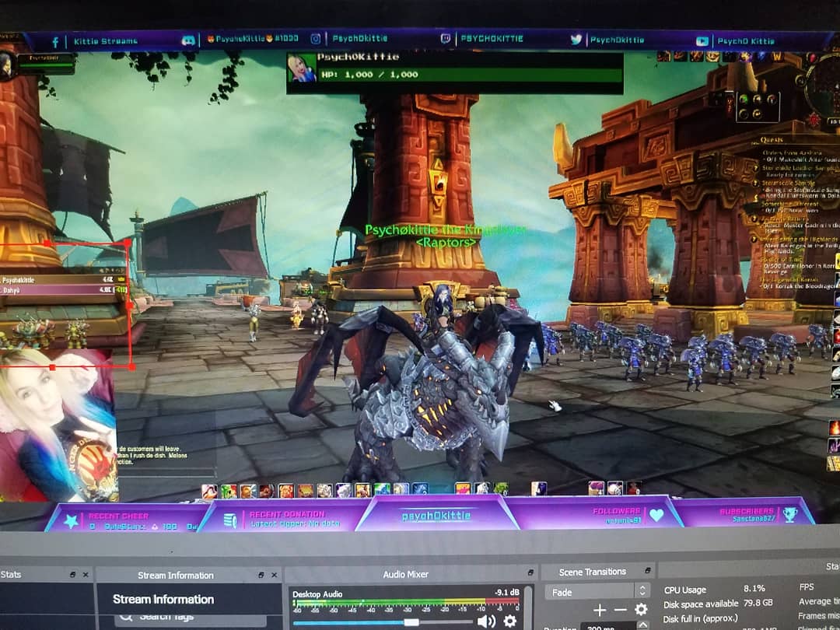Click the Psychøkittie nameplate text in game

[445, 230]
